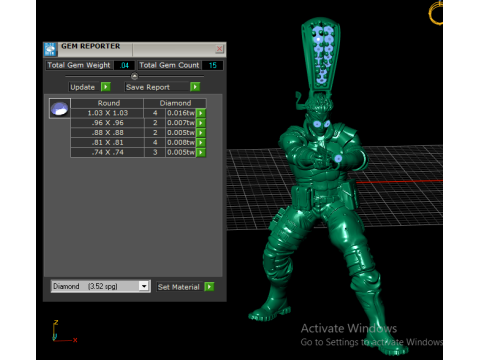The image size is (480, 360).
Task: Click the Total Gem Count label
Action: tap(169, 65)
